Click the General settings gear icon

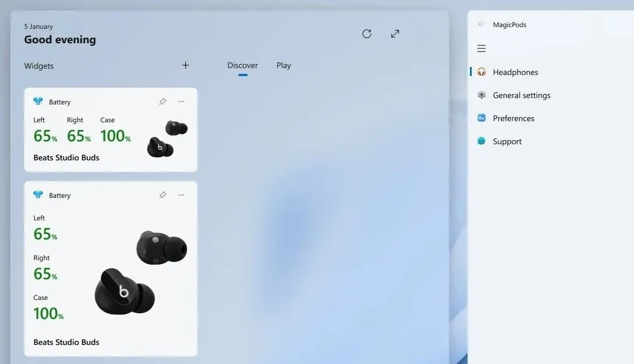[481, 95]
